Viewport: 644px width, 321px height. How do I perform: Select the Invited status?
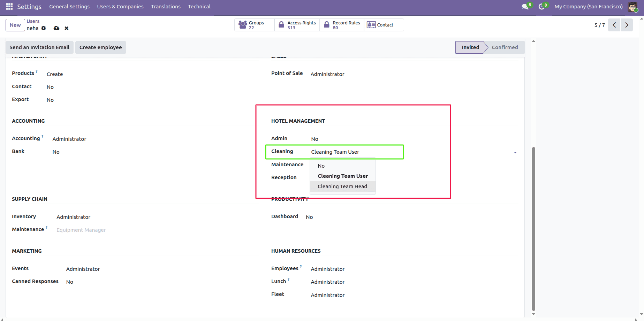[x=470, y=47]
